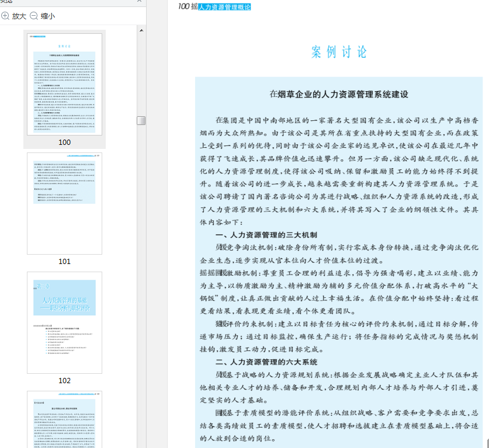Click the 缩小 zoom-out button
This screenshot has width=489, height=448.
pos(43,16)
